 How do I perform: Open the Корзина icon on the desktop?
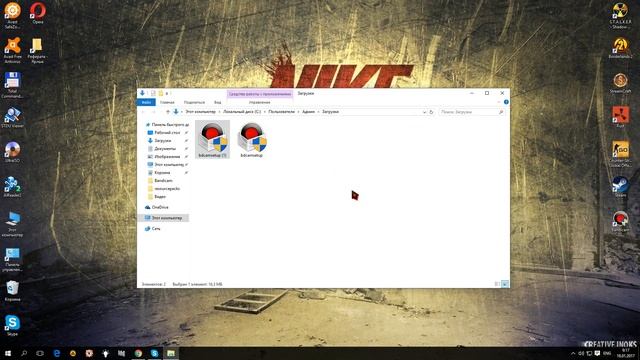(12, 291)
